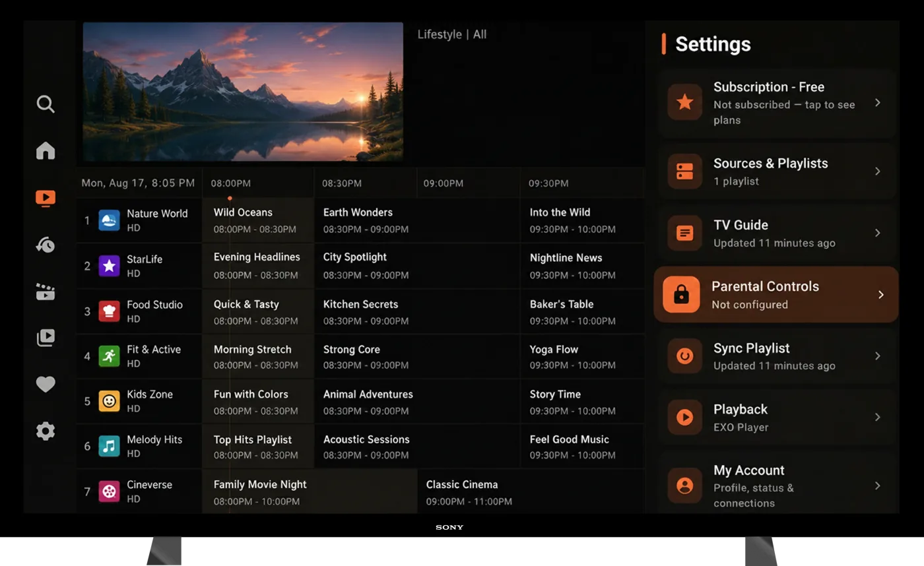Click the Sync Playlist refresh icon
Screen dimensions: 924x566
tap(684, 356)
